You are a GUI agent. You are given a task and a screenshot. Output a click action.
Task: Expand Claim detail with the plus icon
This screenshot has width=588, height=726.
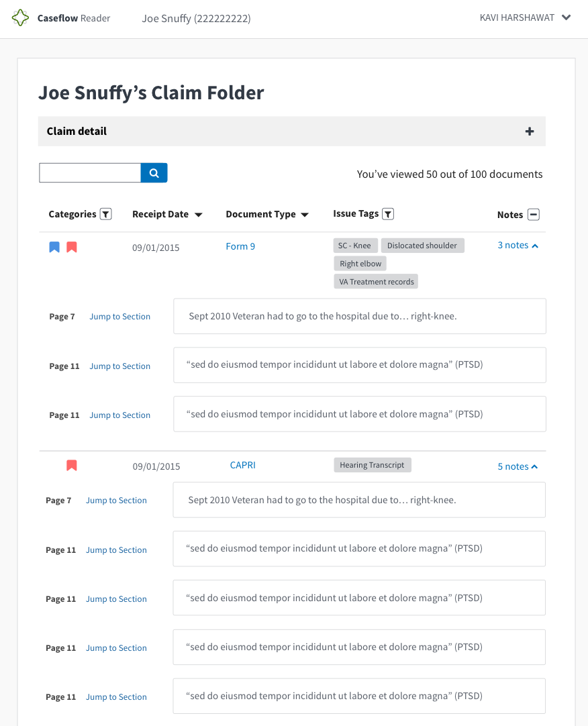pos(530,132)
